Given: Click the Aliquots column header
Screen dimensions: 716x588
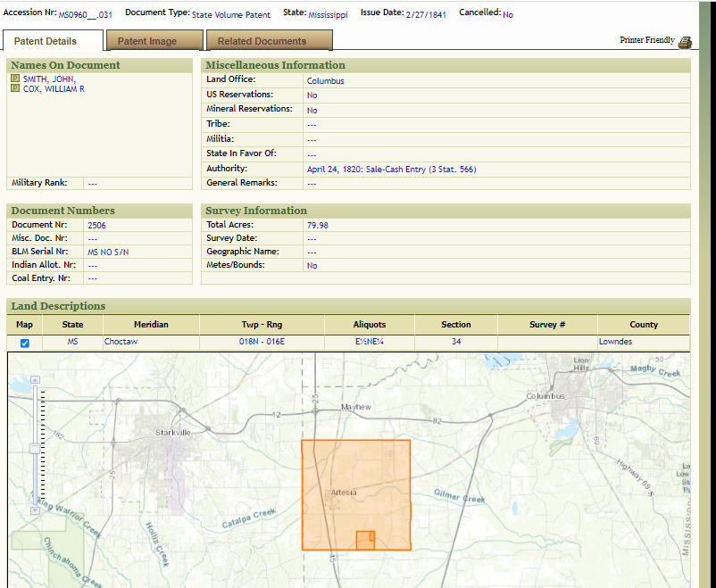Looking at the screenshot, I should pos(370,325).
